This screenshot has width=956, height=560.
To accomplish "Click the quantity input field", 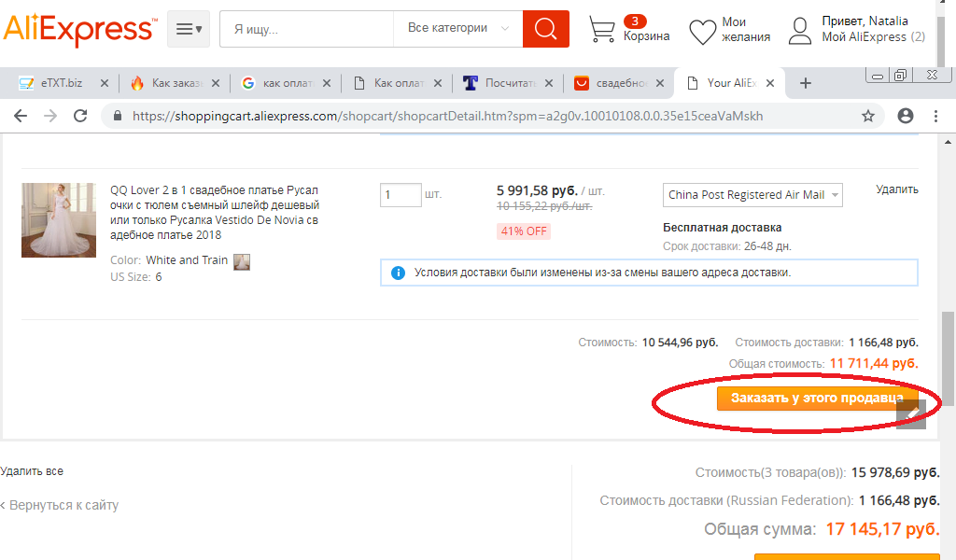I will click(x=401, y=195).
